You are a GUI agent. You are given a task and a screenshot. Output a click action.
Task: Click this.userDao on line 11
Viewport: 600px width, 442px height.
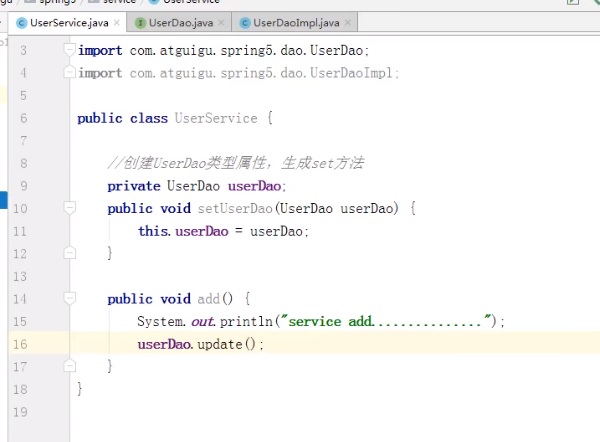(x=183, y=232)
